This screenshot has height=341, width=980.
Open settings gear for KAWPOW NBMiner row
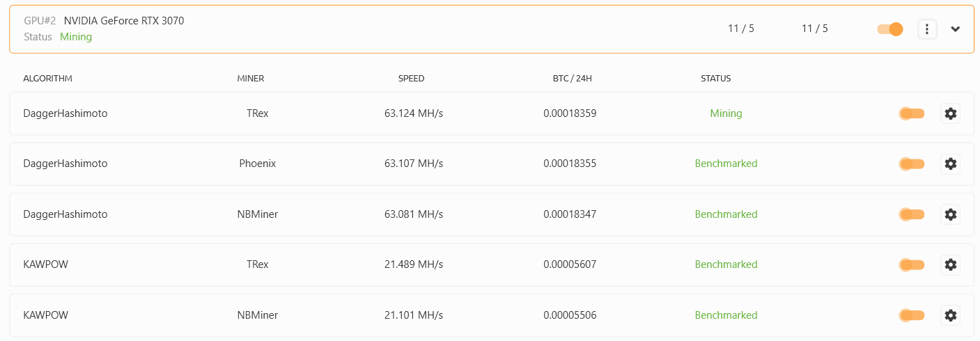[x=950, y=315]
